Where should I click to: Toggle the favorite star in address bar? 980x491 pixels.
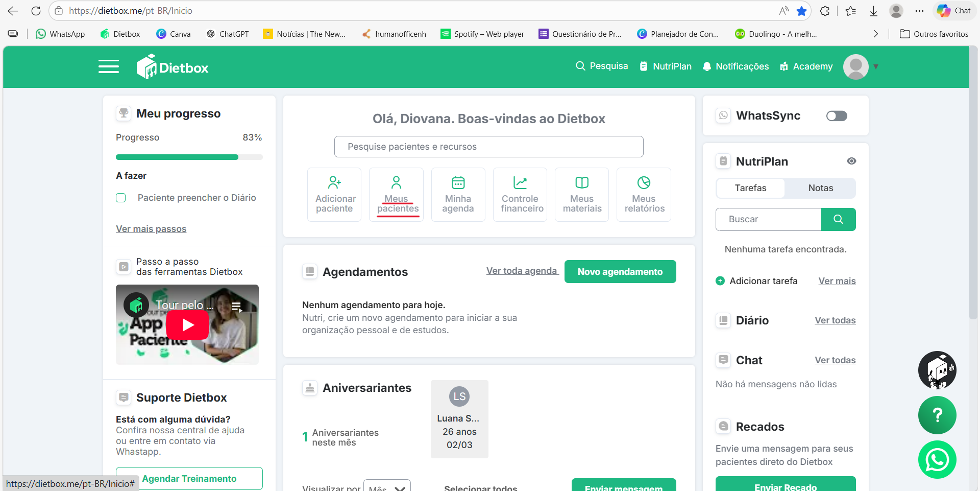click(802, 11)
